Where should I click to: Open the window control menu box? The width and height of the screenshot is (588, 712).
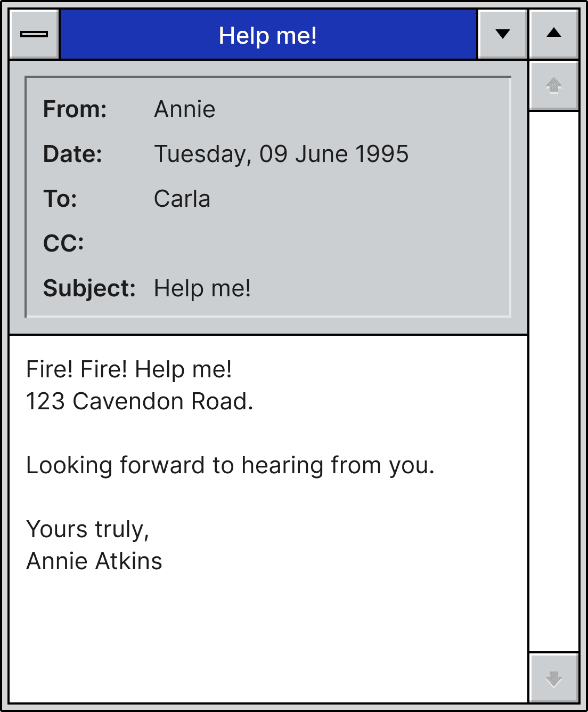pos(34,34)
